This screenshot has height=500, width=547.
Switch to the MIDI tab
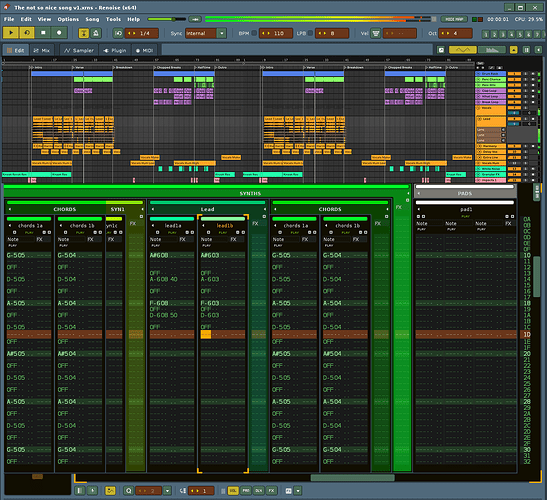(x=144, y=50)
